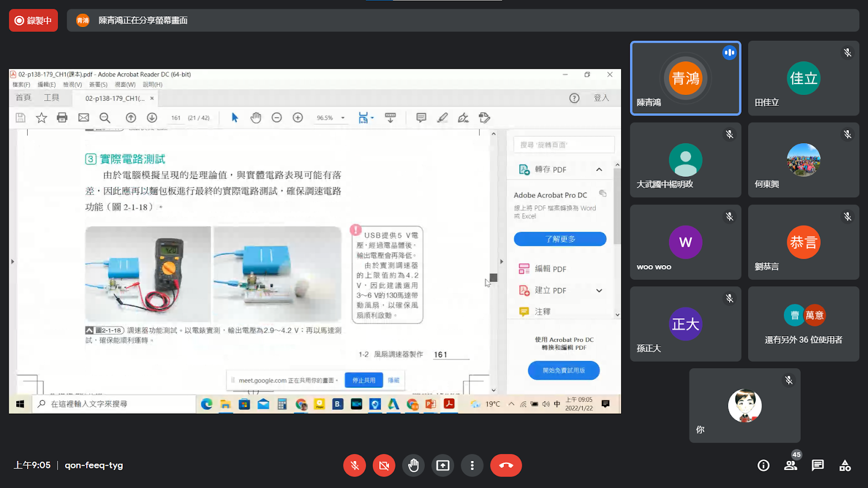Print the PDF document

pyautogui.click(x=62, y=118)
